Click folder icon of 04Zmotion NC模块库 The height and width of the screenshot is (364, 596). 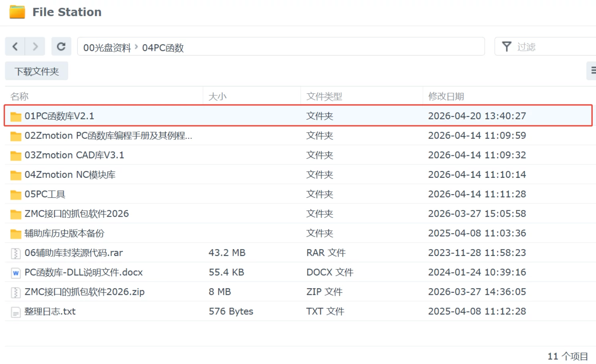[x=16, y=175]
